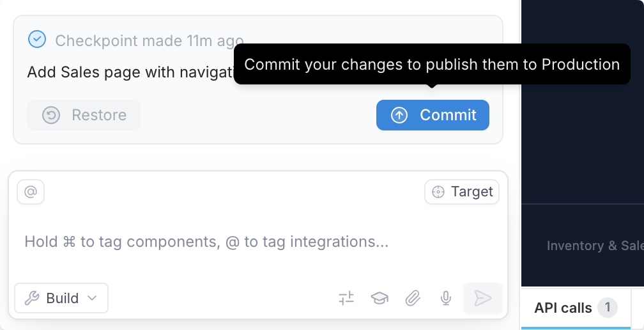Attach a file with the paperclip icon

(413, 298)
